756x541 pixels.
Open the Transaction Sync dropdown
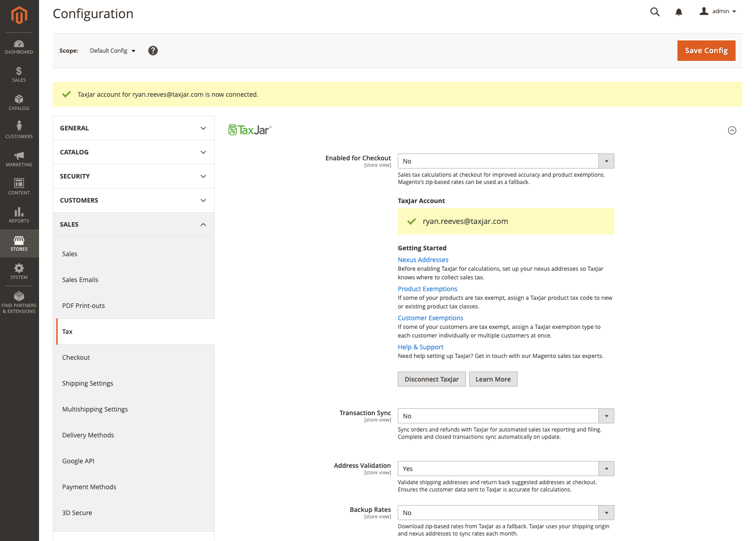click(506, 416)
